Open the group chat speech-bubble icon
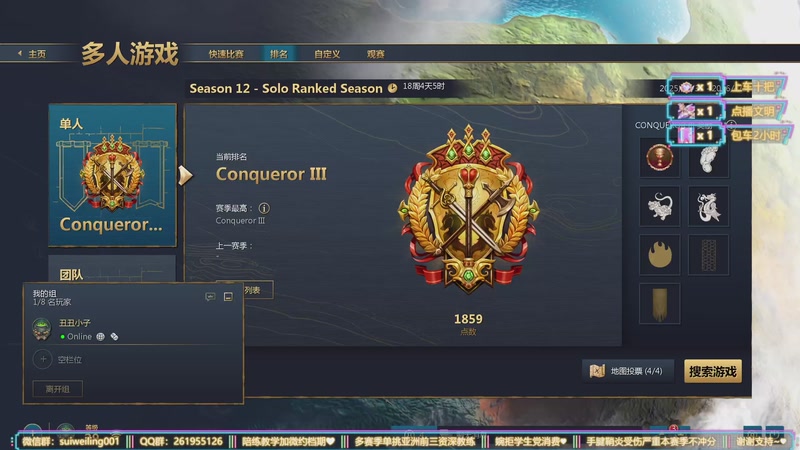This screenshot has width=800, height=450. 210,297
